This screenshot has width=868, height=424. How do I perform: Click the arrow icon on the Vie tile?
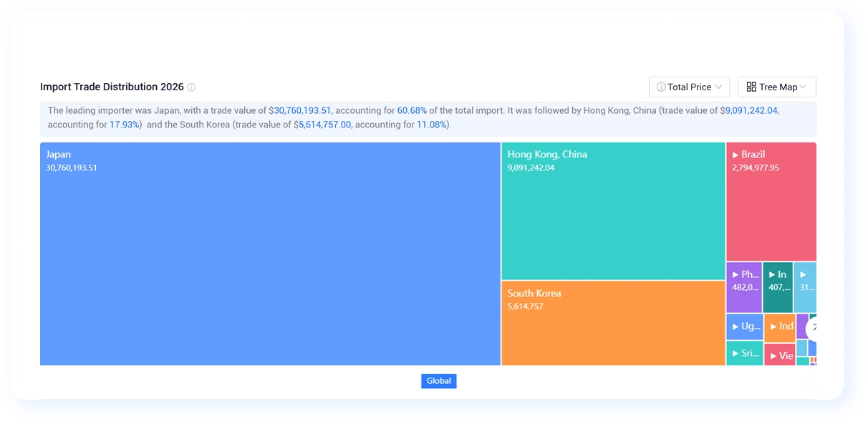773,356
